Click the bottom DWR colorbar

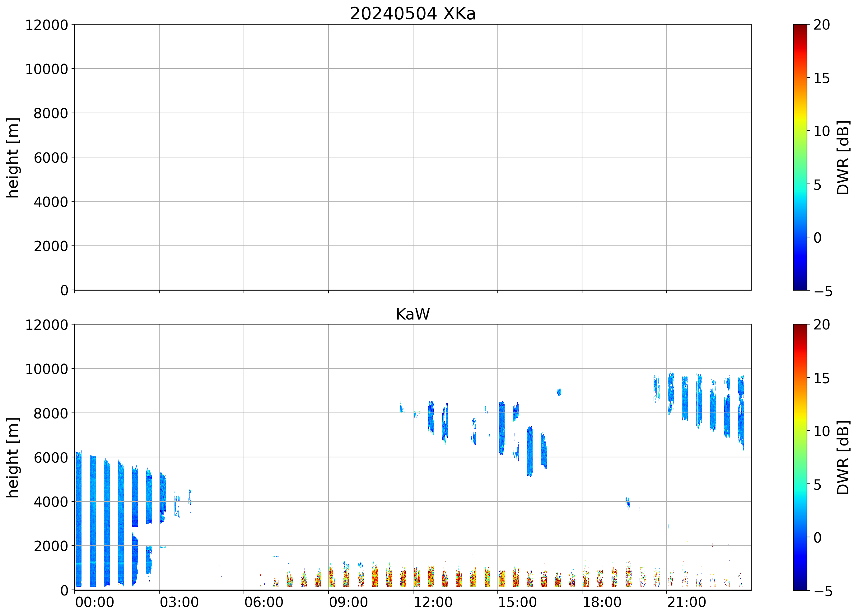pos(800,457)
